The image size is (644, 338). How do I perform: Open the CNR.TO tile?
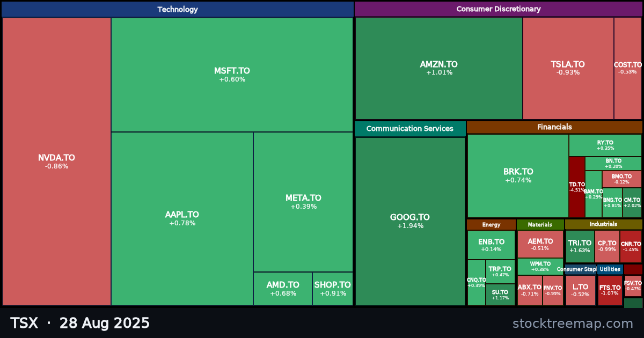pos(631,247)
